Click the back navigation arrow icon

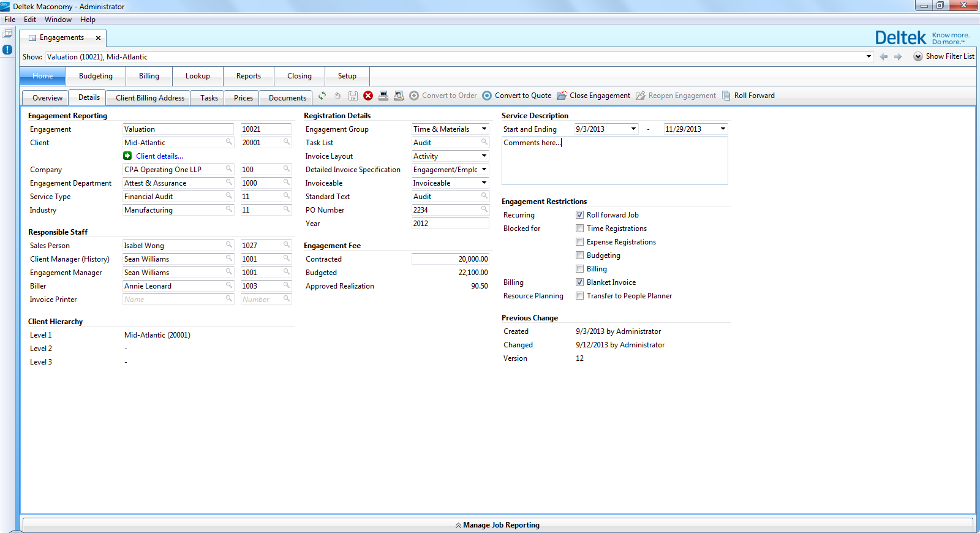pos(883,56)
